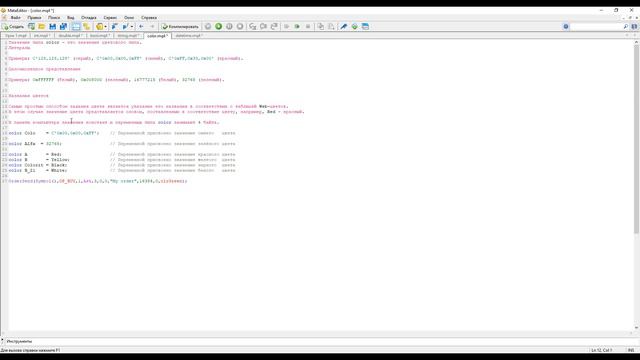The image size is (640, 360).
Task: Click the blue bookmark icon before the flag dropdown
Action: pyautogui.click(x=115, y=27)
